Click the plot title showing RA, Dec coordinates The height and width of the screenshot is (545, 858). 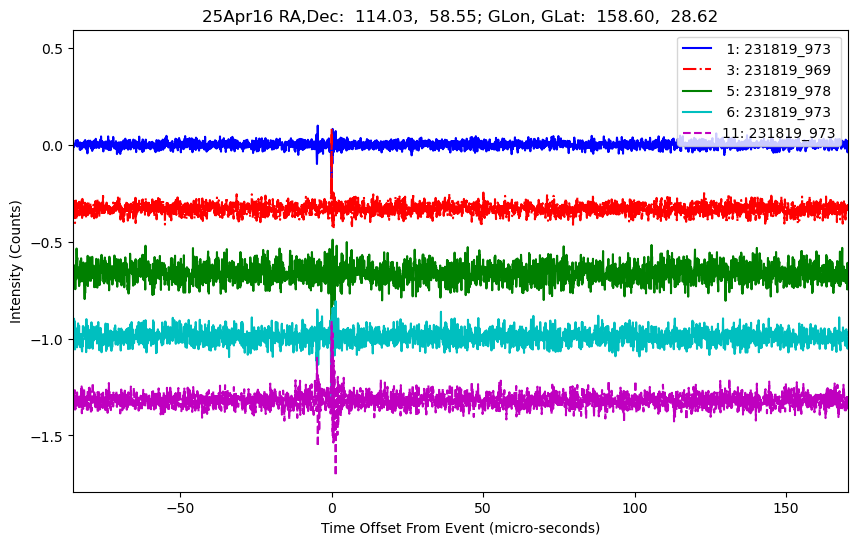(460, 16)
